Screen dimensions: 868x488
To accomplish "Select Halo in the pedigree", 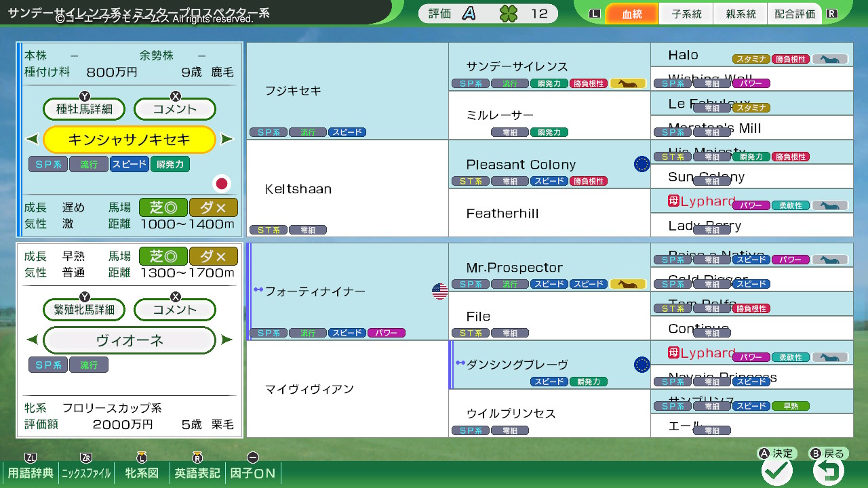I will pyautogui.click(x=751, y=55).
